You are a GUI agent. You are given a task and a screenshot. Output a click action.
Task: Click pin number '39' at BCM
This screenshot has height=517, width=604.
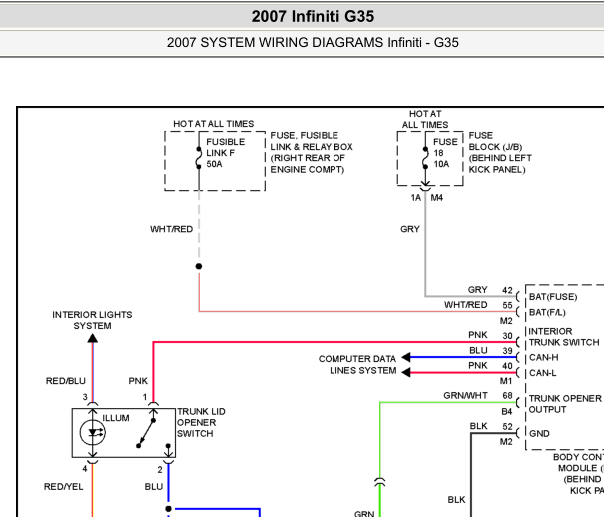click(507, 351)
